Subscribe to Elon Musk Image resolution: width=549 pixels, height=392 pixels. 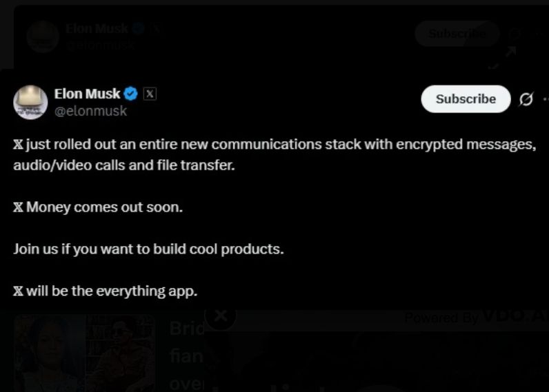(466, 99)
